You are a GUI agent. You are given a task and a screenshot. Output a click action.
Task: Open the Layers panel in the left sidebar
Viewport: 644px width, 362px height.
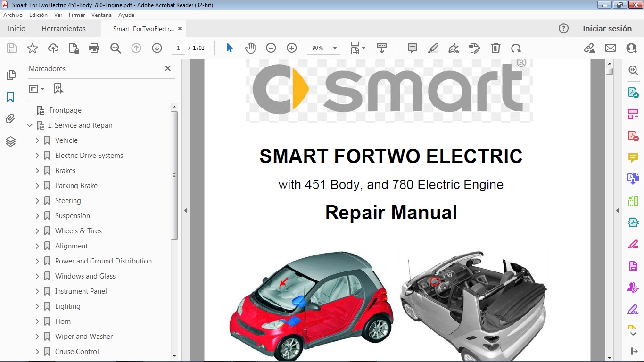pyautogui.click(x=10, y=141)
